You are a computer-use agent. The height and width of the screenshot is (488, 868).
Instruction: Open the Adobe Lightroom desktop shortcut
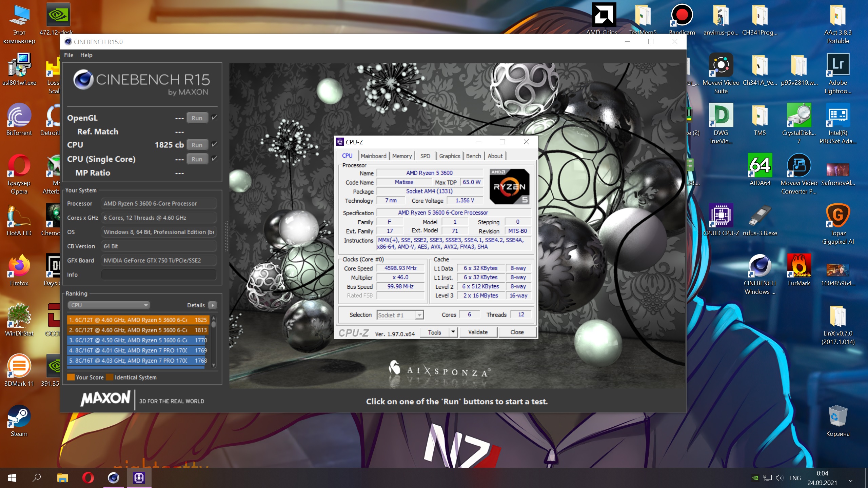click(838, 73)
